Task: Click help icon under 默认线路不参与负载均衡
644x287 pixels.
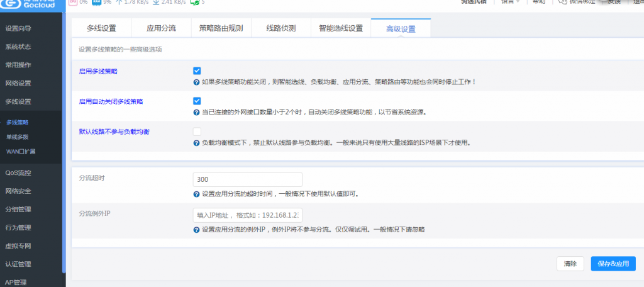Action: click(197, 143)
